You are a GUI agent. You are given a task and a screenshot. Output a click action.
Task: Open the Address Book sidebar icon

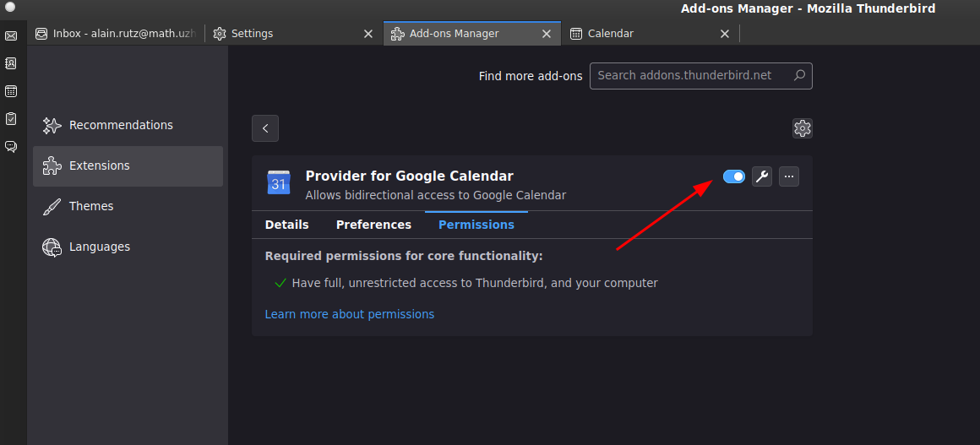click(11, 63)
